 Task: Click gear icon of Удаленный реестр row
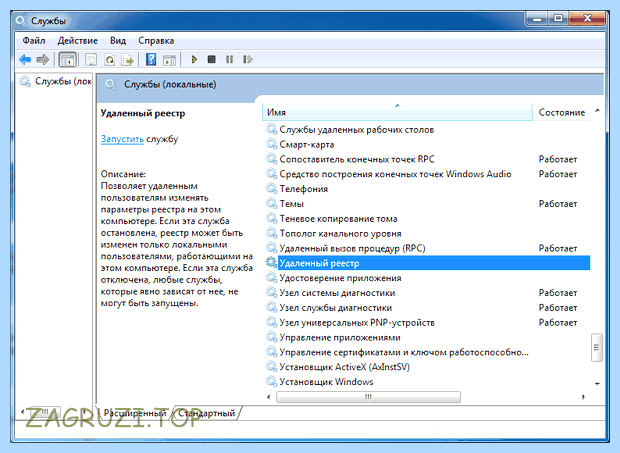point(271,263)
